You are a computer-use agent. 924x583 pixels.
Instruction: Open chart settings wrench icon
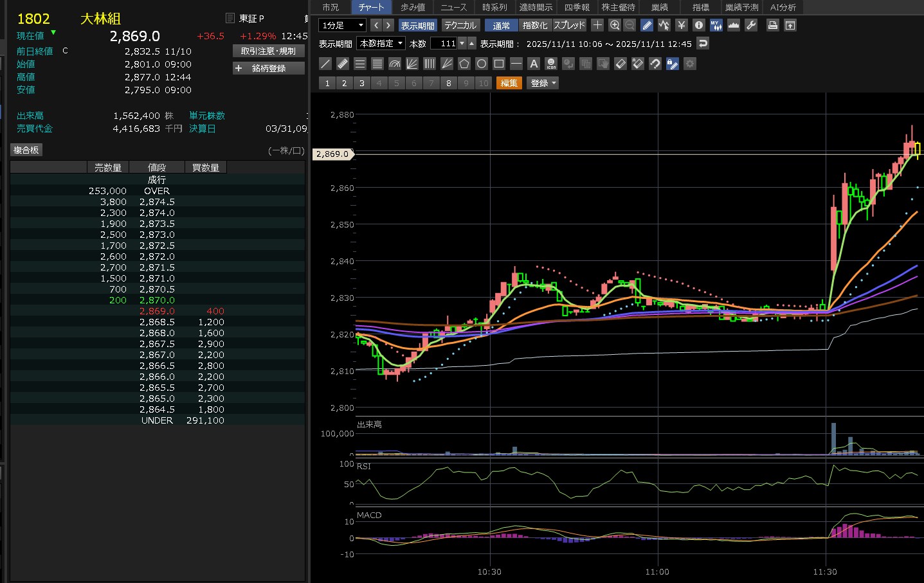click(x=751, y=25)
